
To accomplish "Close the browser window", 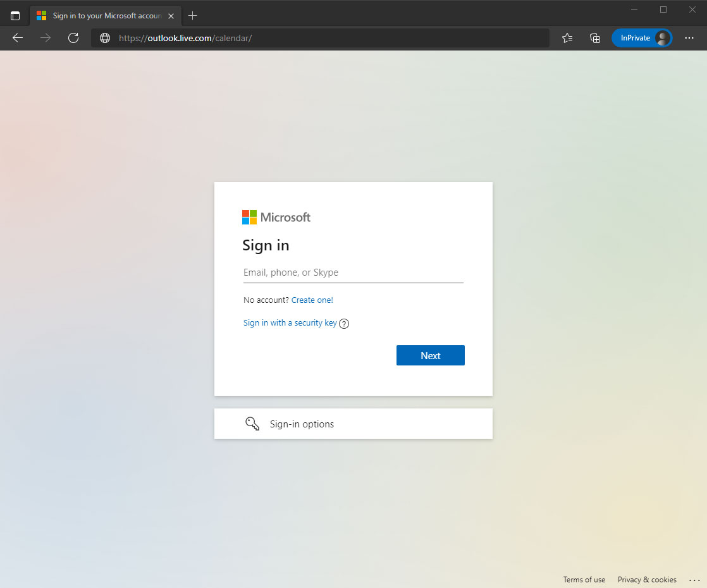I will (x=692, y=9).
